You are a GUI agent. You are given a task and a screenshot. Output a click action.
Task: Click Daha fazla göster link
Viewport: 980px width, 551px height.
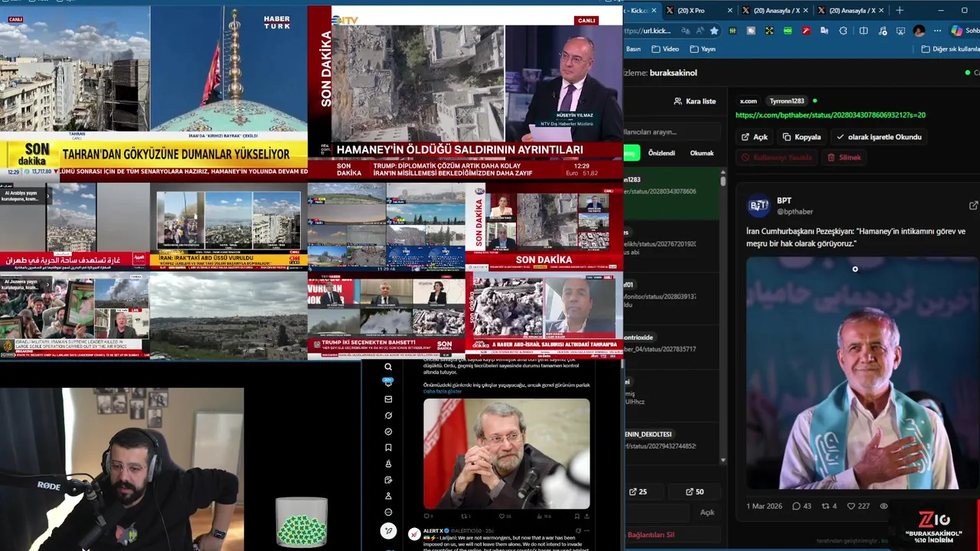(x=443, y=392)
